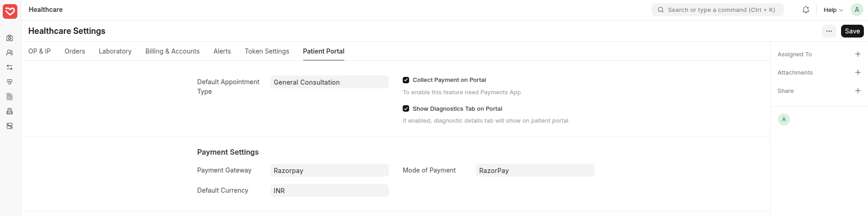Click the Healthcare heart logo icon
Image resolution: width=868 pixels, height=216 pixels.
[10, 11]
